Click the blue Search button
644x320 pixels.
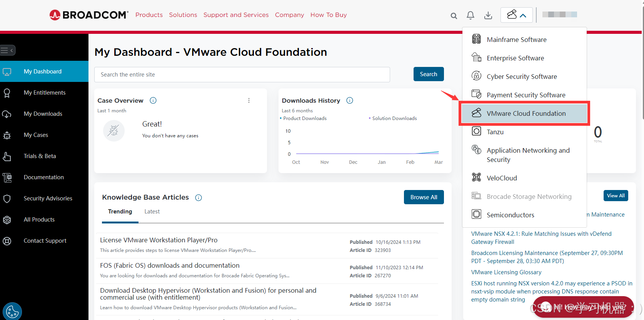click(x=429, y=74)
